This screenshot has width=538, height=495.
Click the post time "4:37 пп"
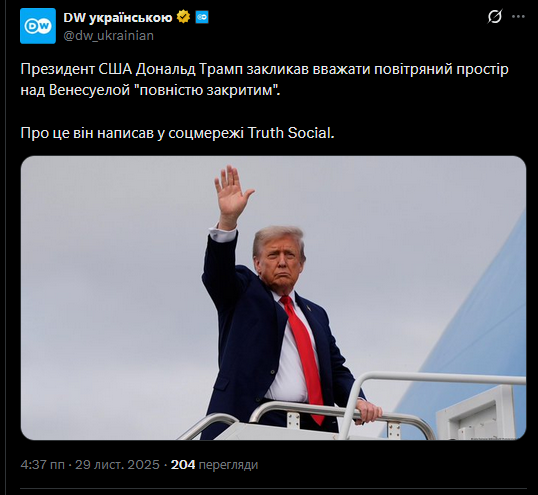(x=43, y=465)
